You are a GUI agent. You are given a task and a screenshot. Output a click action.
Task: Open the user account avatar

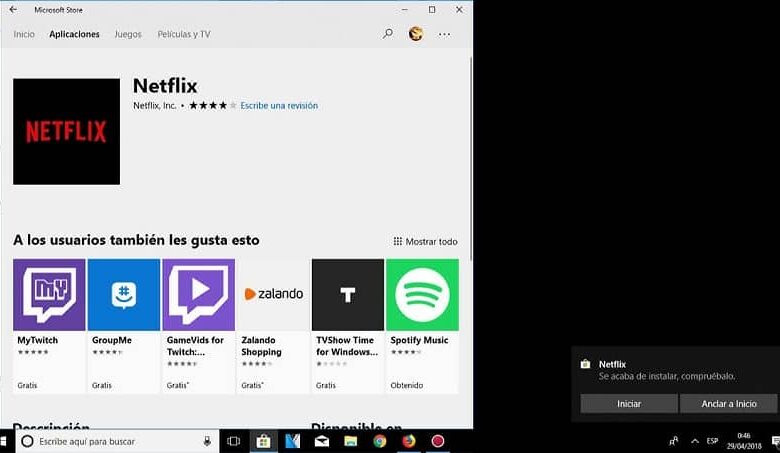(416, 34)
